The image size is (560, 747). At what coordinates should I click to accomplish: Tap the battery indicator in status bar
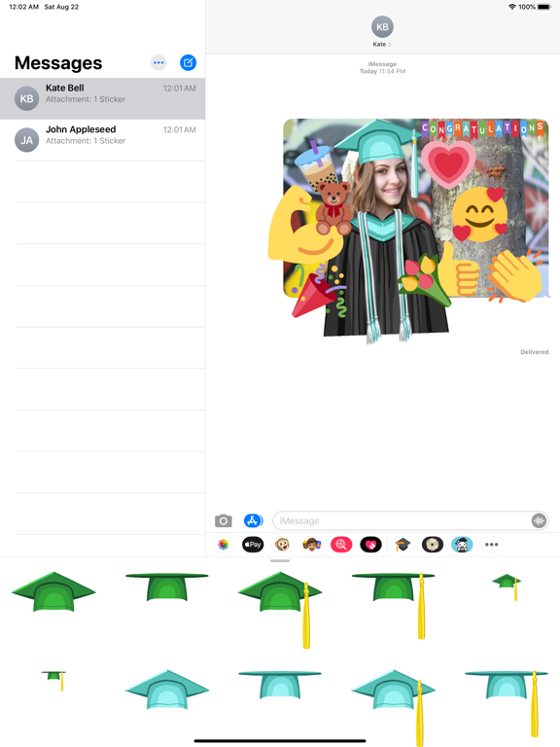tap(544, 7)
